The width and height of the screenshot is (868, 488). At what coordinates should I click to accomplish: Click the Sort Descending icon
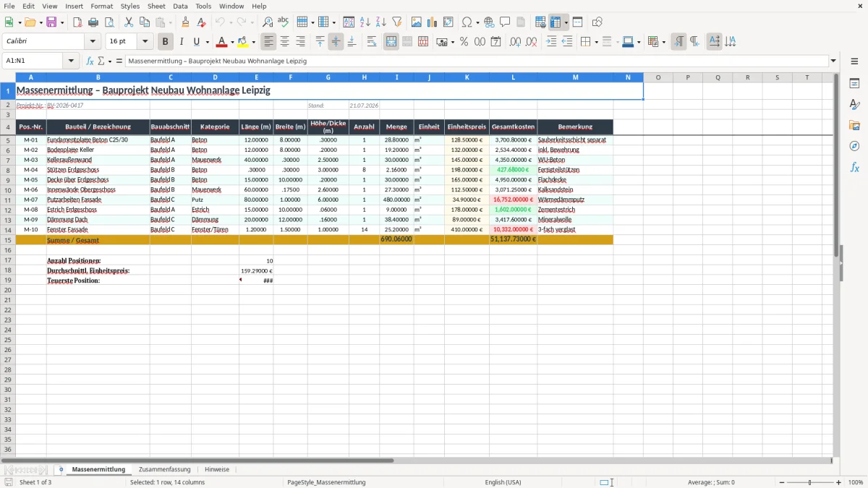pos(381,22)
